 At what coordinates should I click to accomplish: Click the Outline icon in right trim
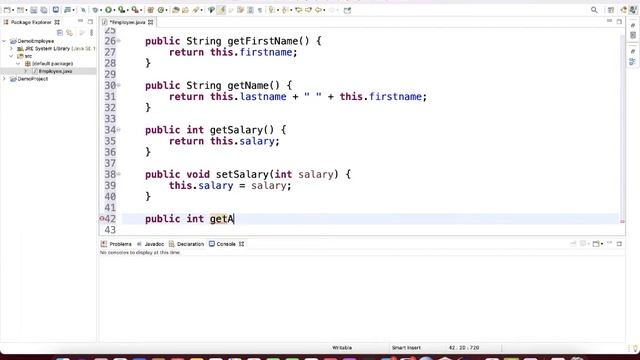click(633, 62)
